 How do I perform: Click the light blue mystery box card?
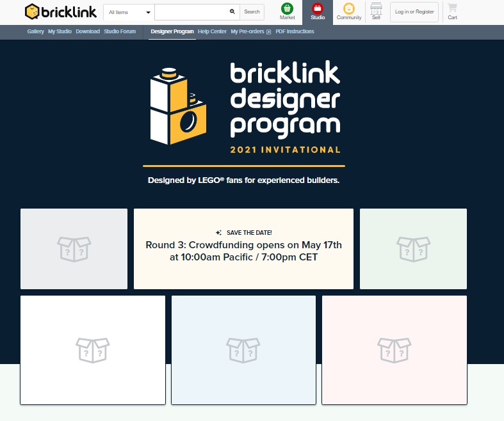[x=243, y=350]
